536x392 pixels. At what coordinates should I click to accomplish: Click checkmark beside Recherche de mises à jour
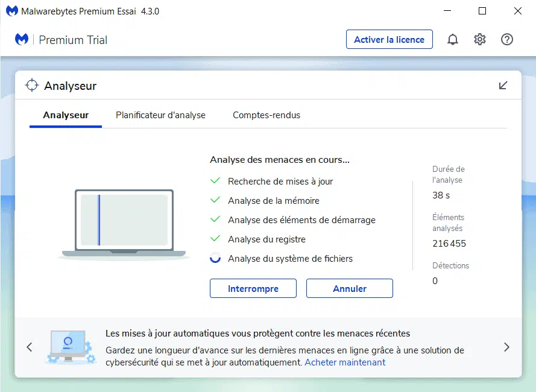click(215, 180)
